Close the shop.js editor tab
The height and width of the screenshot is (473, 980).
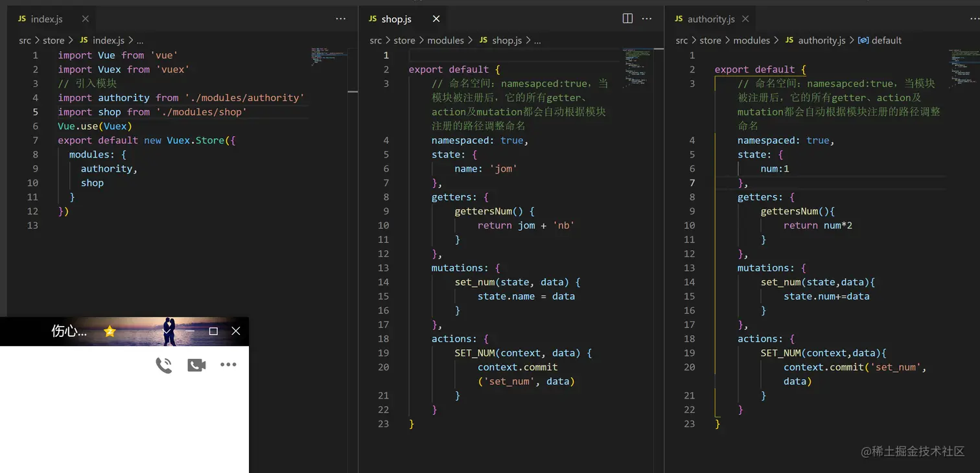436,19
